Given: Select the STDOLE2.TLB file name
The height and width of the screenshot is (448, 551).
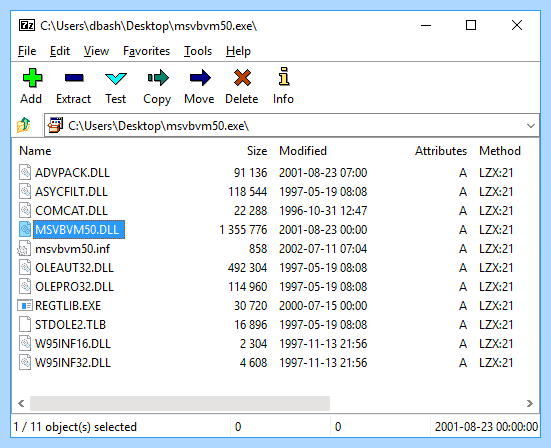Looking at the screenshot, I should [70, 324].
